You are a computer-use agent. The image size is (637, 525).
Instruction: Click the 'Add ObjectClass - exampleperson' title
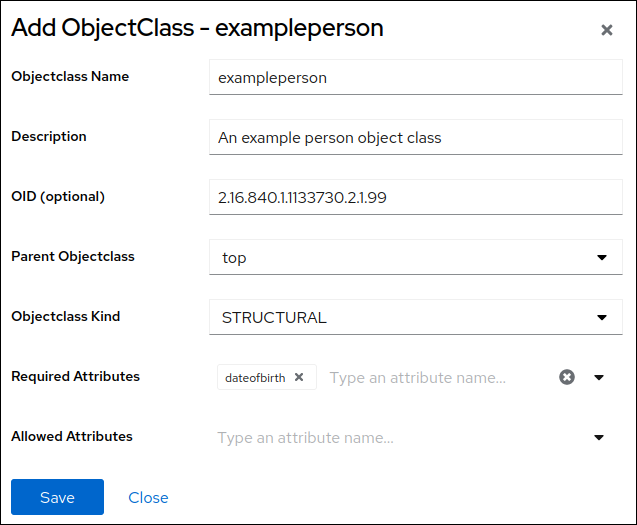[197, 28]
